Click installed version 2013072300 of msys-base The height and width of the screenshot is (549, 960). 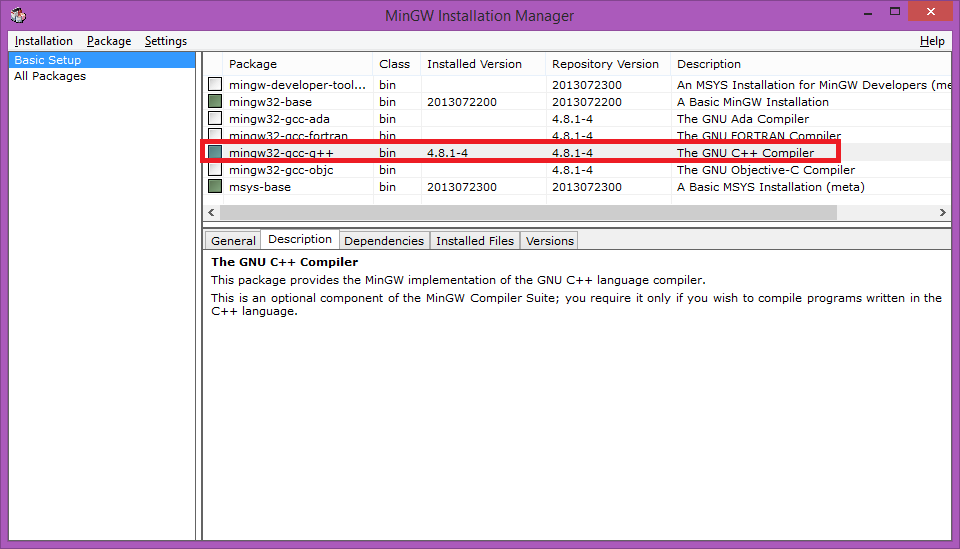[462, 187]
